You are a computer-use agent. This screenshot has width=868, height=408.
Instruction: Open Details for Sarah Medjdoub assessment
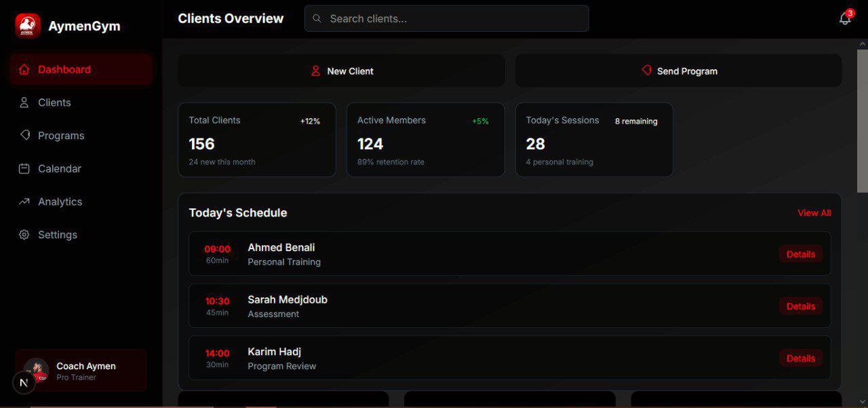tap(800, 306)
